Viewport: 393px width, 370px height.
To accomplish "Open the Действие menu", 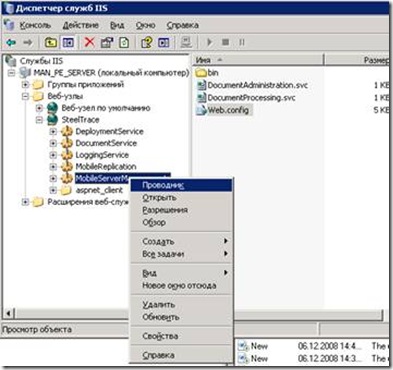I will click(x=81, y=25).
